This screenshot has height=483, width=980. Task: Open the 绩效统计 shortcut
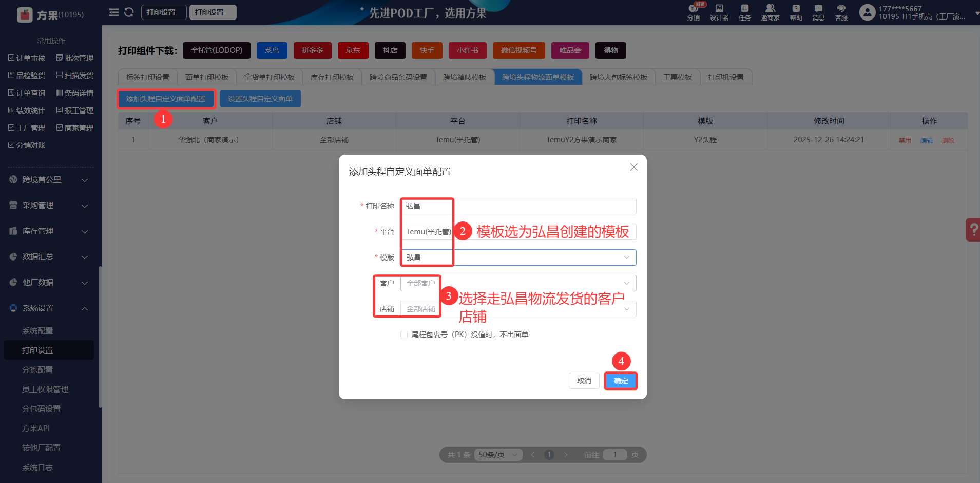[27, 110]
